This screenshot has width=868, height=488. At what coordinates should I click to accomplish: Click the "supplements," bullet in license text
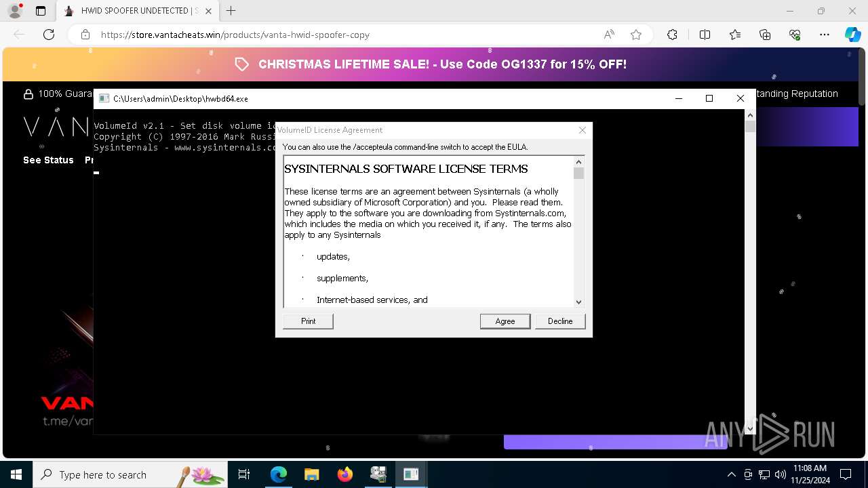point(342,279)
